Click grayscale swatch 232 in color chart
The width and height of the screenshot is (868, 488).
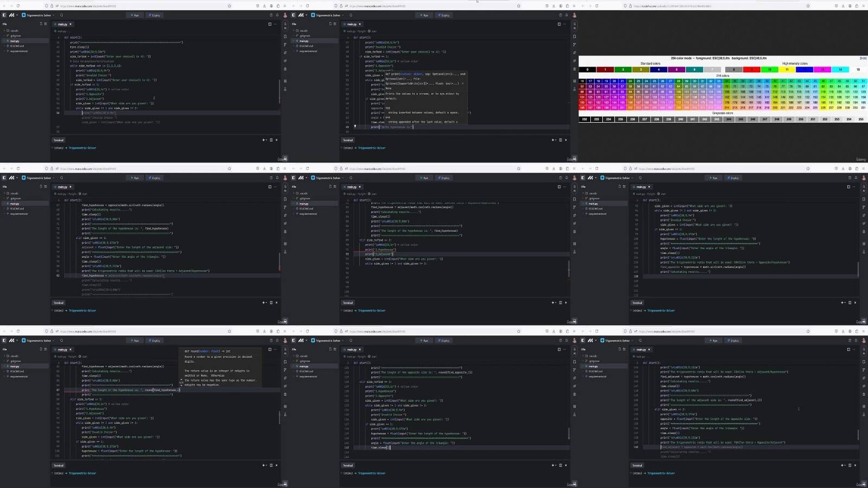[584, 119]
